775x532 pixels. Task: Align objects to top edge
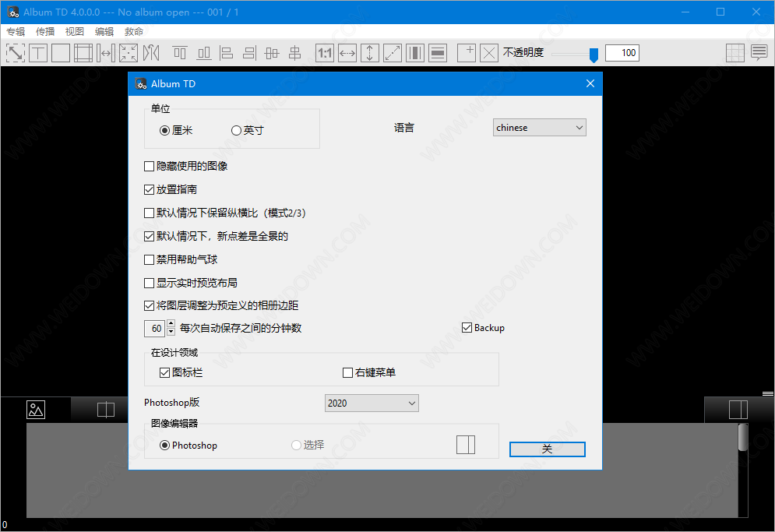pos(180,53)
